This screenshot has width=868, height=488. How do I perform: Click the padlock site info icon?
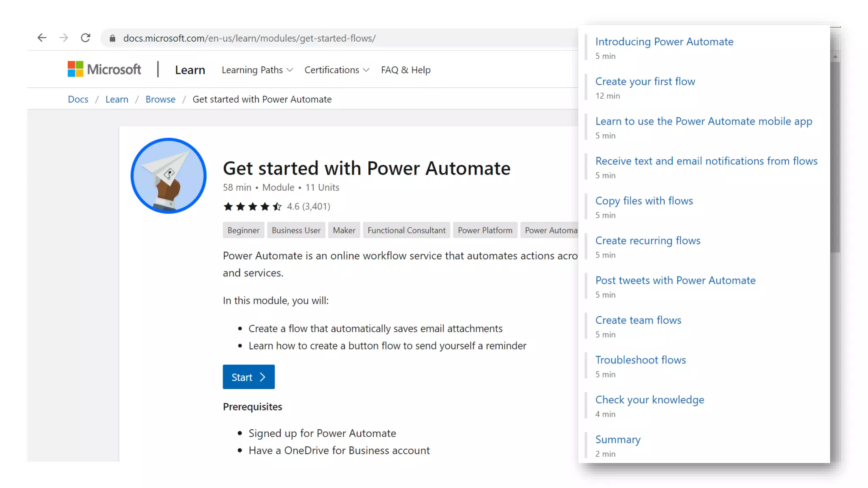click(x=112, y=39)
